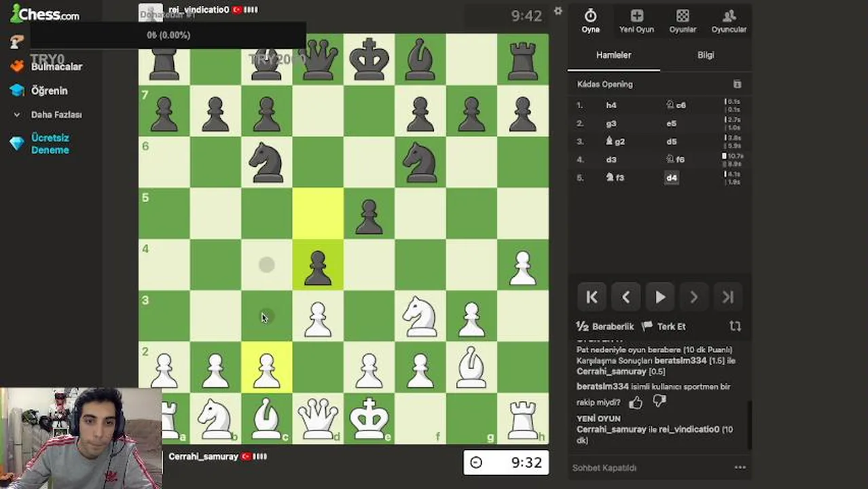Jump to the last move

pos(727,297)
